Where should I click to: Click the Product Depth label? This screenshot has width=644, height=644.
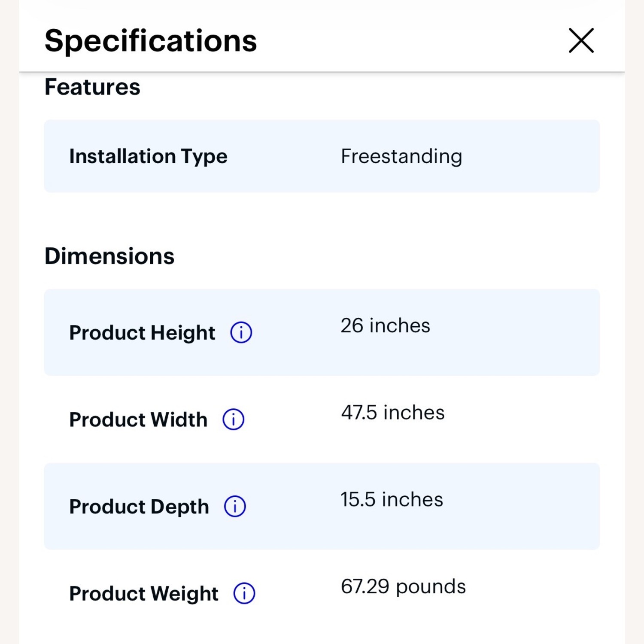point(139,507)
